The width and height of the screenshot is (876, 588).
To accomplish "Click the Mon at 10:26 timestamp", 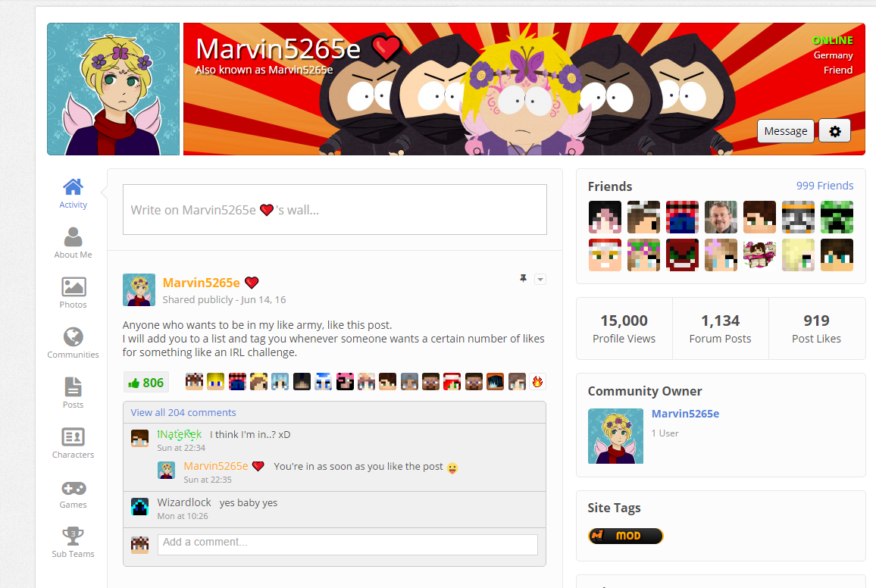I will tap(183, 516).
